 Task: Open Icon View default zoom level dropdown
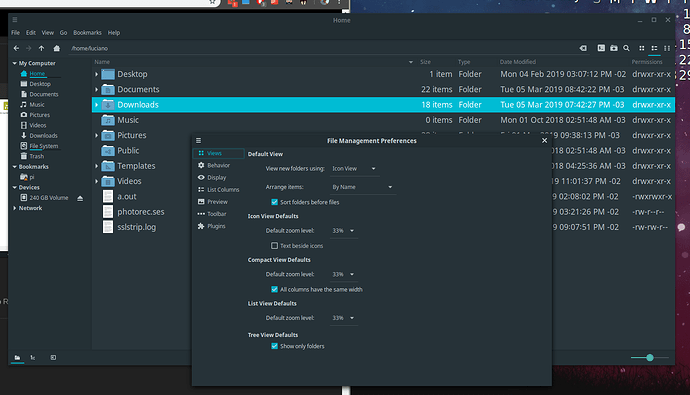(344, 231)
